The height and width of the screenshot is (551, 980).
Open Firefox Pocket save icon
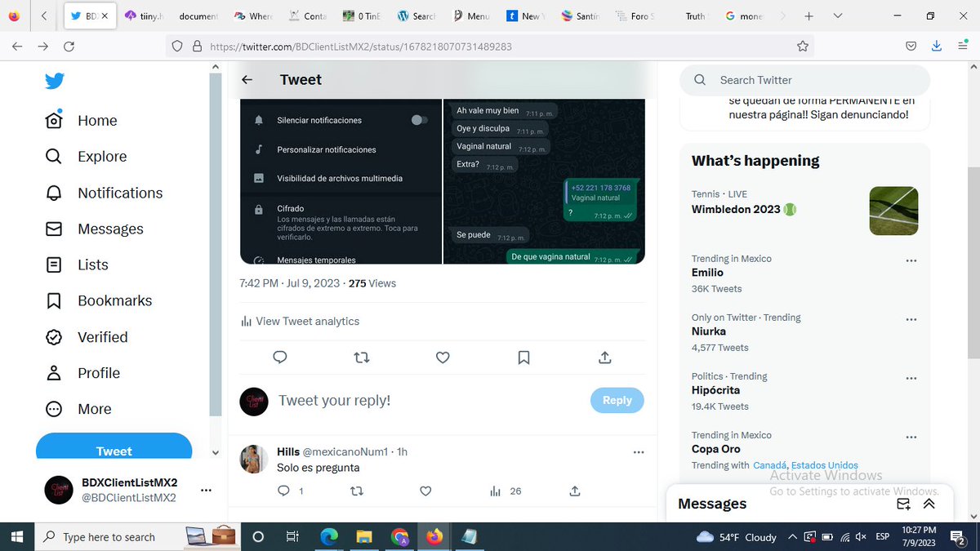tap(911, 47)
